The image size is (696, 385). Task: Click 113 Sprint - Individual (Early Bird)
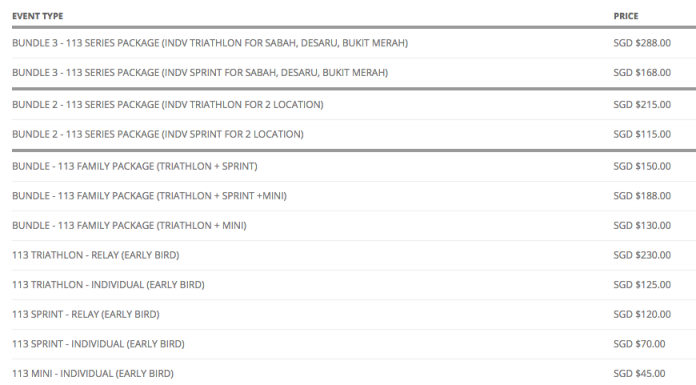click(98, 344)
